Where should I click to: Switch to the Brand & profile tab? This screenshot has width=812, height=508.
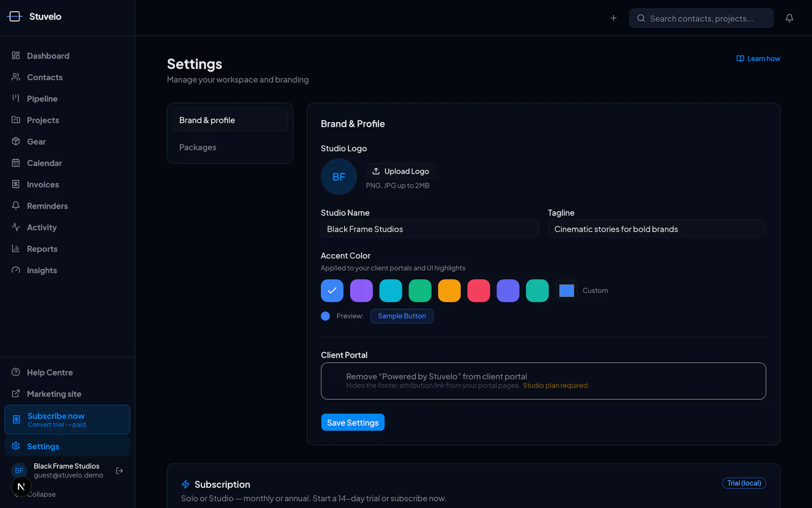coord(230,120)
